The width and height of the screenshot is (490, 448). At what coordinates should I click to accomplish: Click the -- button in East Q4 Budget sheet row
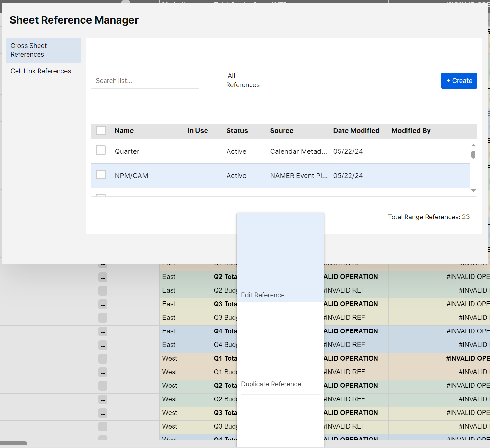point(103,345)
